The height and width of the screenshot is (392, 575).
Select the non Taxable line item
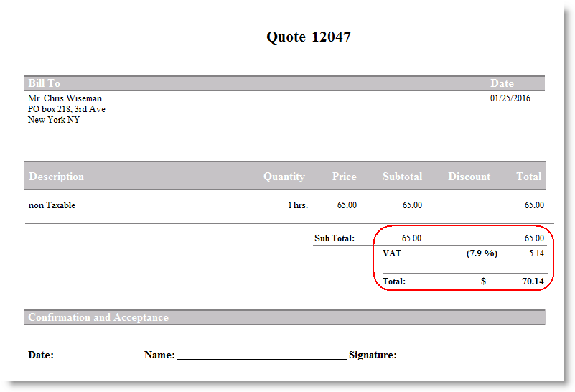pyautogui.click(x=52, y=205)
